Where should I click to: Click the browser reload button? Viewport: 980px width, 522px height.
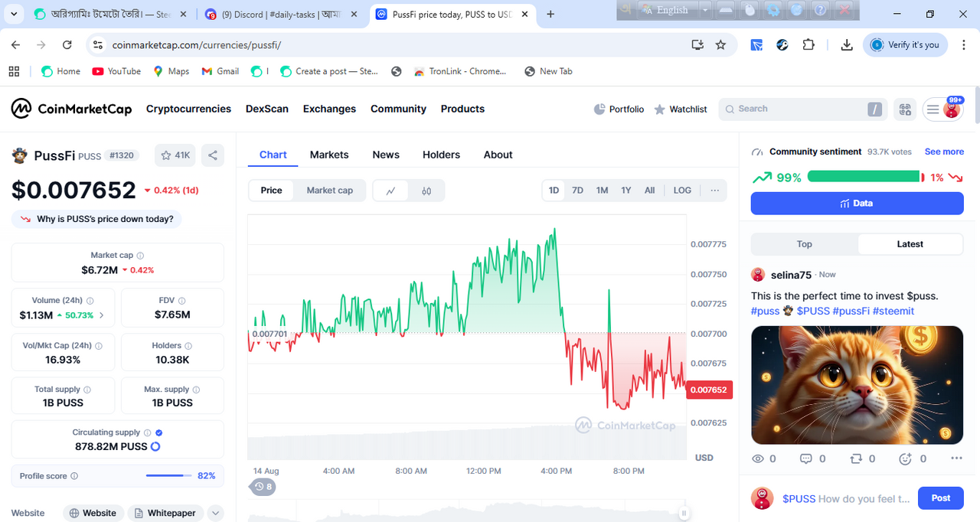[67, 45]
